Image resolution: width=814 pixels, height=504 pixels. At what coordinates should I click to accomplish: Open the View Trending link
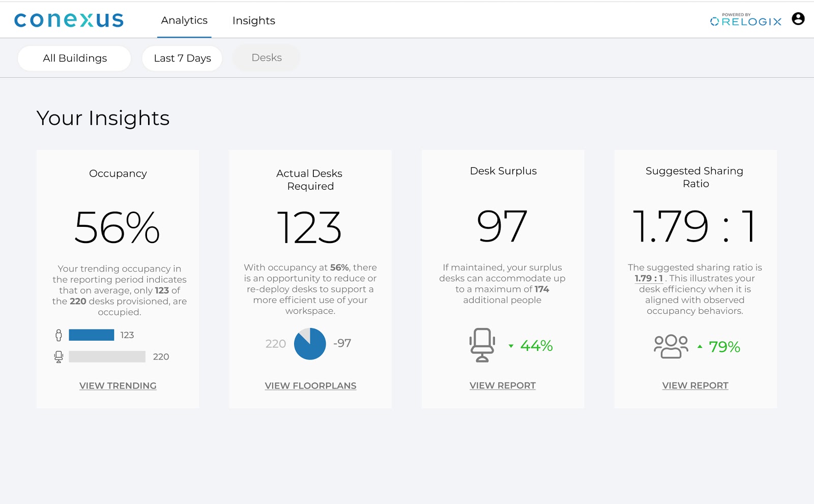click(118, 386)
